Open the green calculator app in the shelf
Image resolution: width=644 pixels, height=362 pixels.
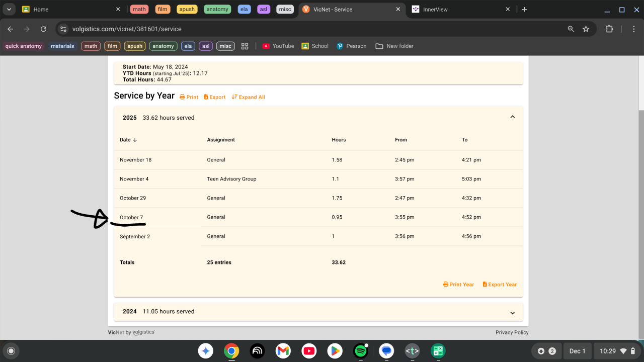pos(438,351)
